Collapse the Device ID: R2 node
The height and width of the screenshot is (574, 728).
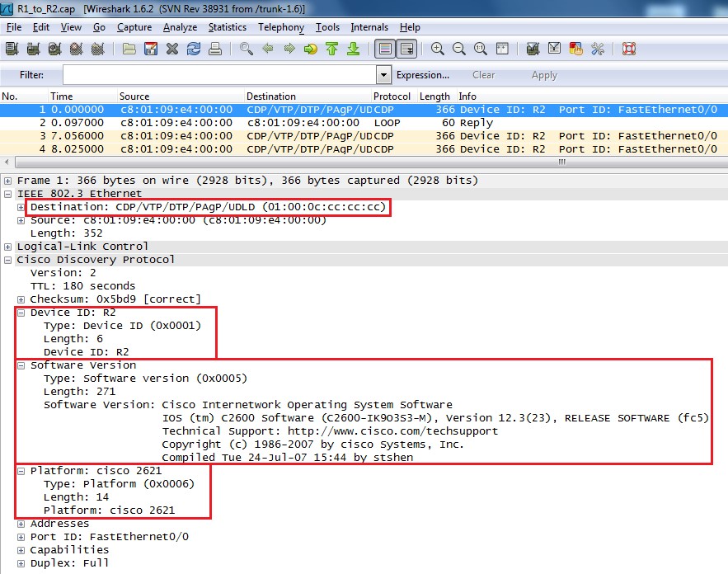(x=21, y=313)
